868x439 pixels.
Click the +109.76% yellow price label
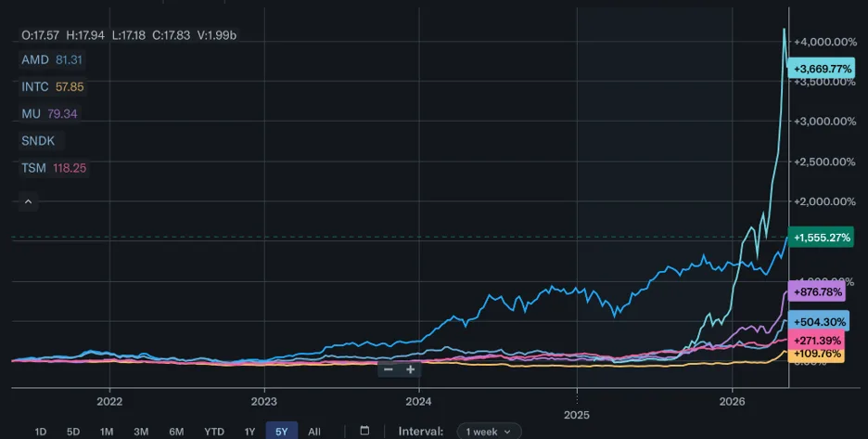[x=816, y=354]
